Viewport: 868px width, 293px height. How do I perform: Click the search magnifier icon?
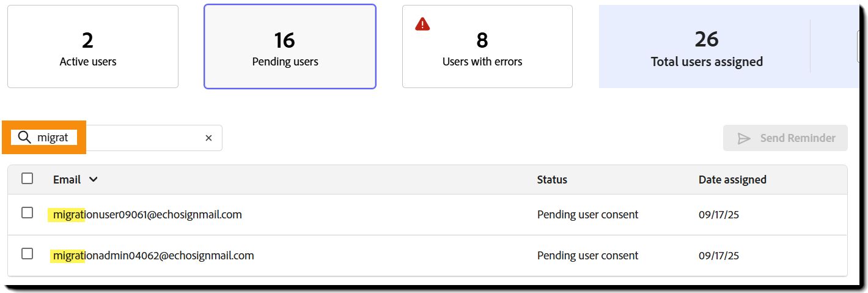point(24,138)
